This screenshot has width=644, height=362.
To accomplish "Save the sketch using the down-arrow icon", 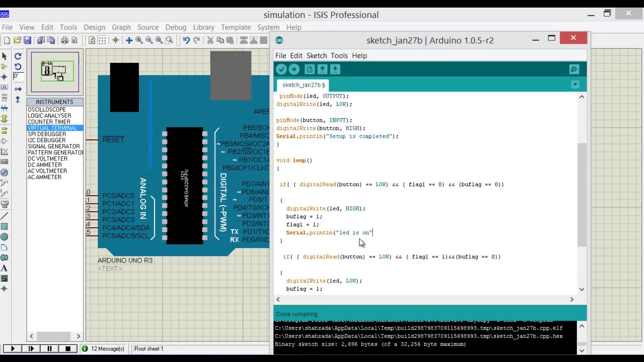I will (335, 70).
